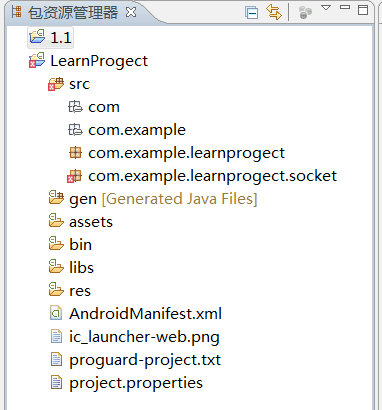
Task: Toggle Link with Editor icon
Action: (x=274, y=12)
